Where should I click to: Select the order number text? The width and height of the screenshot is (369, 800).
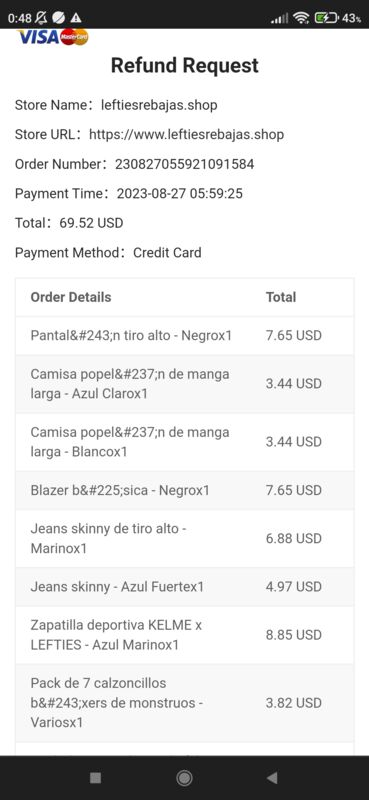[185, 164]
